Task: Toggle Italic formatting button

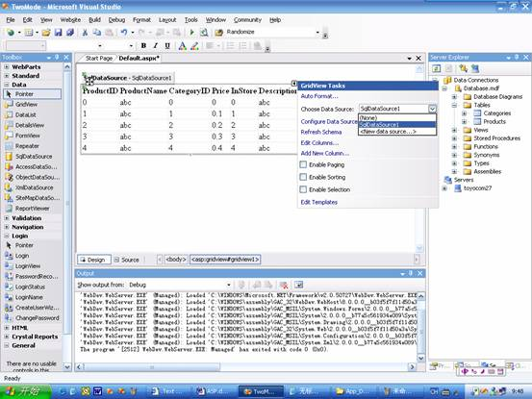Action: tap(156, 45)
